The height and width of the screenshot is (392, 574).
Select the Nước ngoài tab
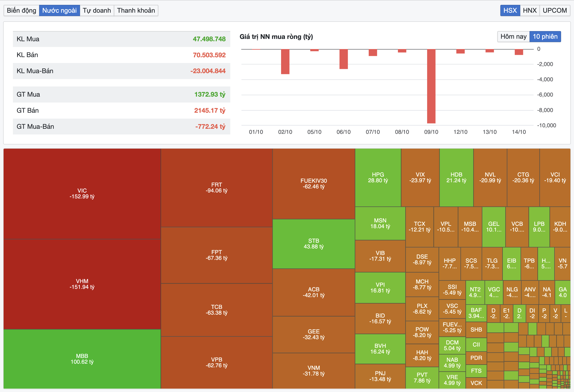pyautogui.click(x=59, y=10)
